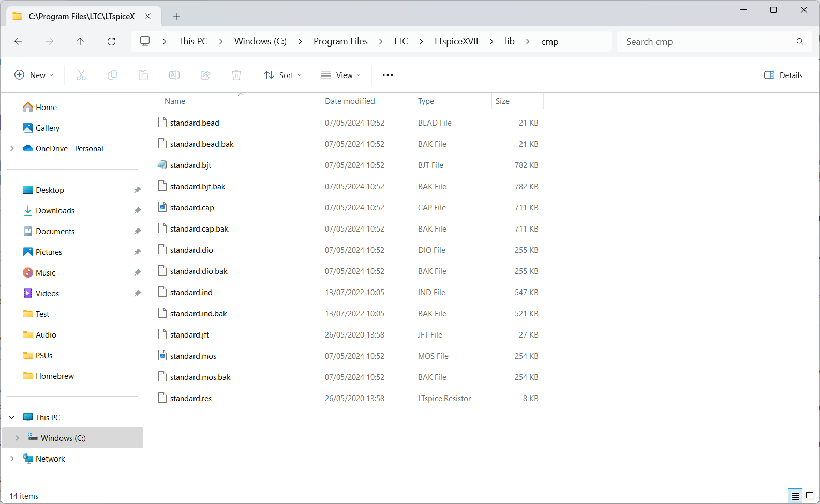Collapse the This PC tree node
Image resolution: width=820 pixels, height=504 pixels.
[x=12, y=417]
